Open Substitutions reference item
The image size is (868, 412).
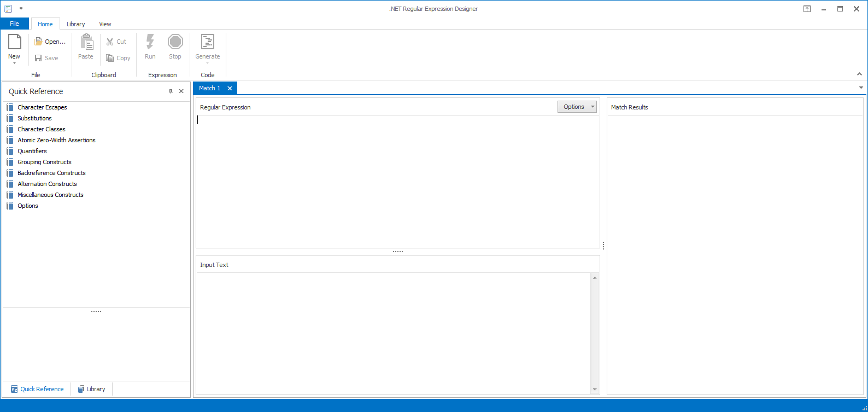[34, 118]
